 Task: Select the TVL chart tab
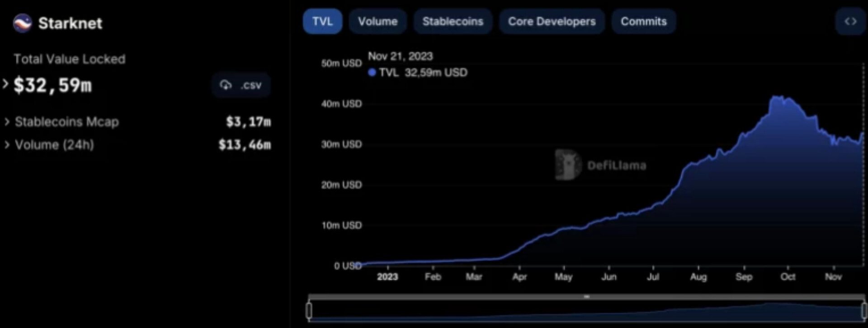322,21
